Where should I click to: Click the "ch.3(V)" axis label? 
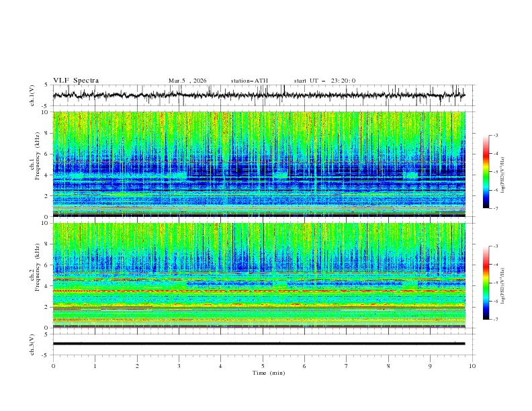click(32, 345)
